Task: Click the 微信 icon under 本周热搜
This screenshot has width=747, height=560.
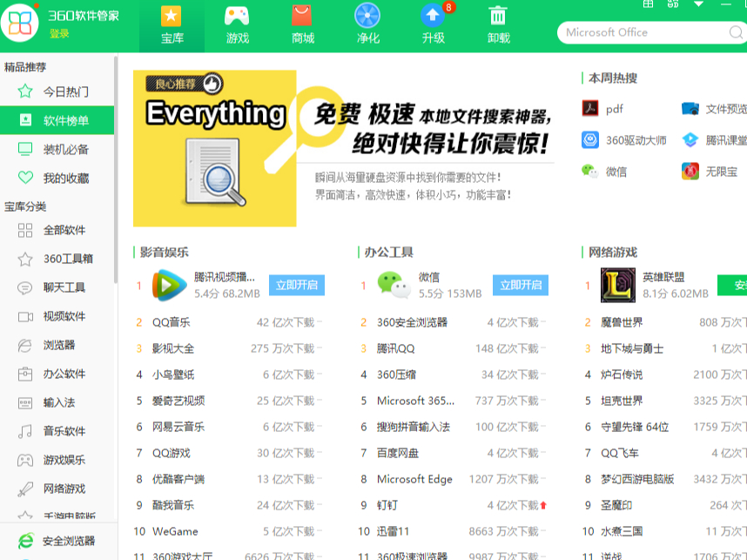Action: (590, 171)
